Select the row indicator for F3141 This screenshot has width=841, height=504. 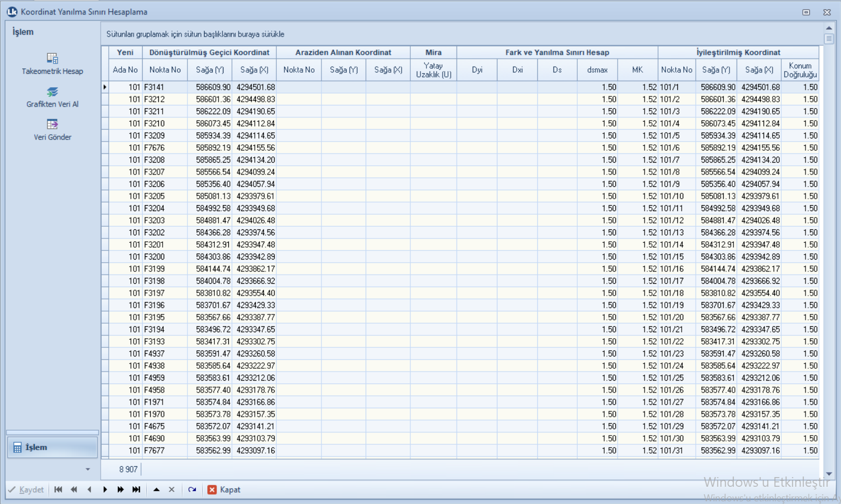105,87
